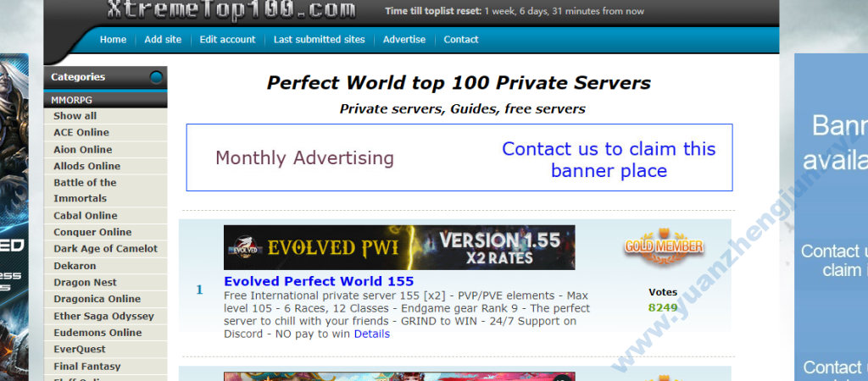The image size is (868, 381).
Task: Click the Gold Member badge icon
Action: click(x=664, y=245)
